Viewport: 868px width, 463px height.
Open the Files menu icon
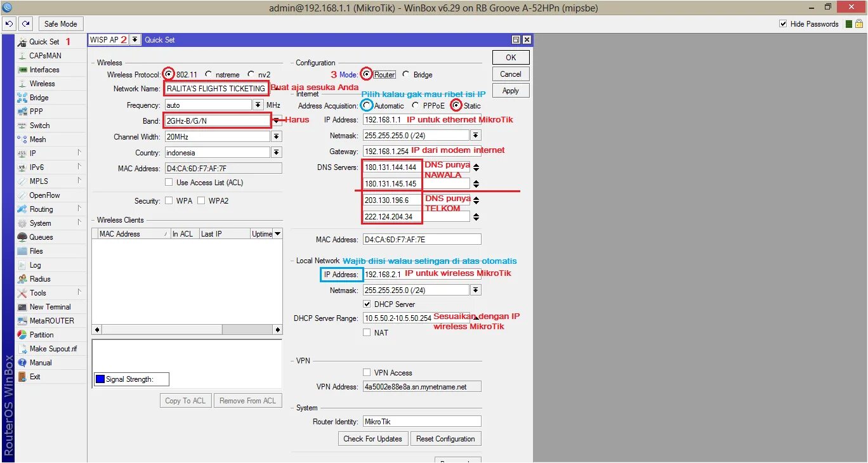[x=22, y=251]
